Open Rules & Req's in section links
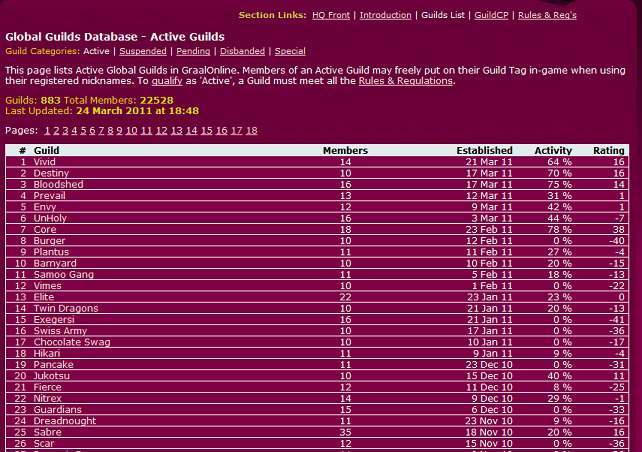This screenshot has height=452, width=642. click(549, 15)
